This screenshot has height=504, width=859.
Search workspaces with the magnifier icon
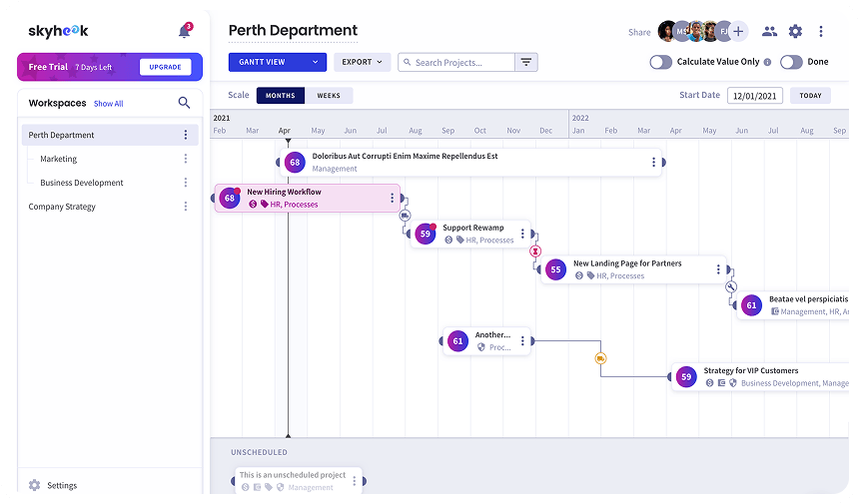coord(184,103)
